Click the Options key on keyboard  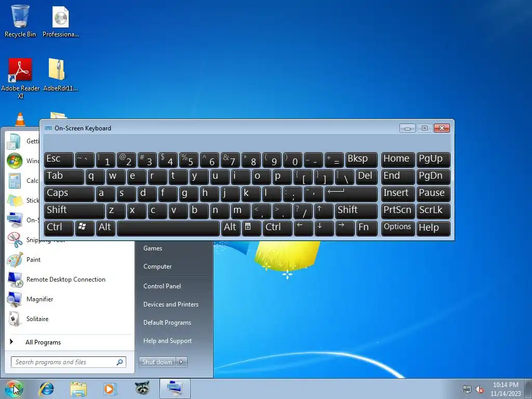397,228
